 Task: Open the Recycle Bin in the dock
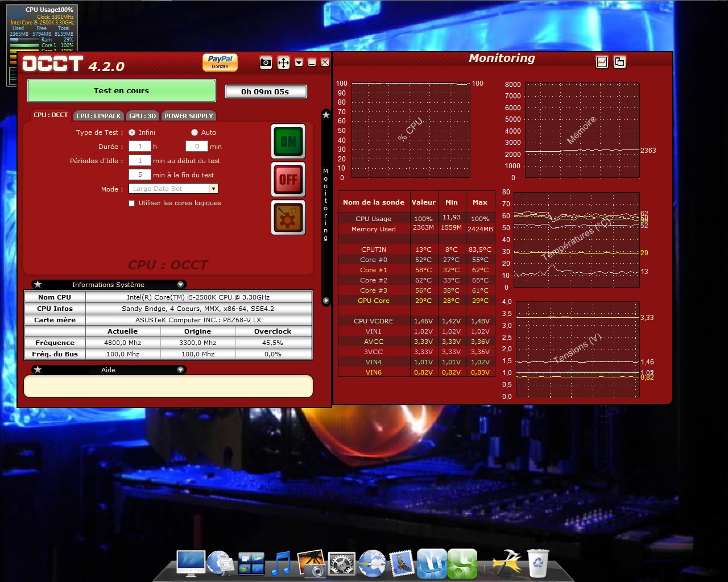[538, 563]
